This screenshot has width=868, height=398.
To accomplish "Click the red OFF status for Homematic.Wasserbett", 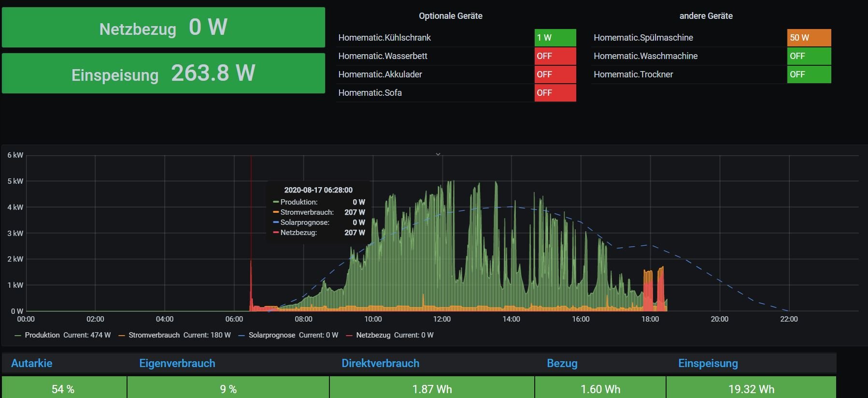I will click(555, 56).
